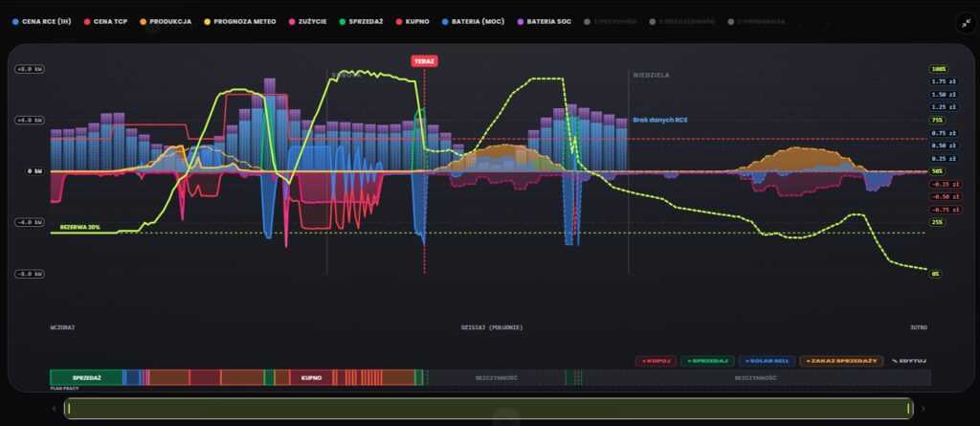Image resolution: width=980 pixels, height=426 pixels.
Task: Toggle the KUPNO legend series
Action: click(412, 21)
